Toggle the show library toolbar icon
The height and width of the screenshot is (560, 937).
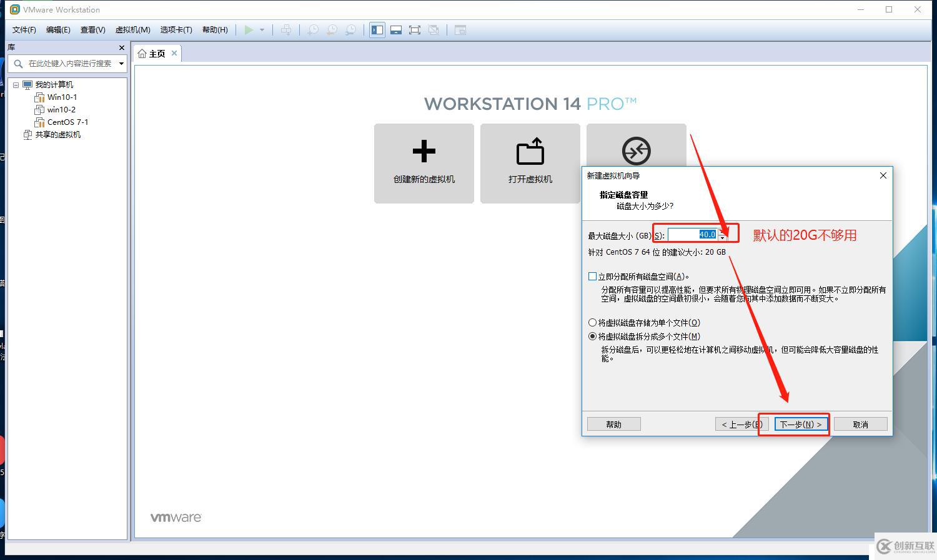[377, 30]
